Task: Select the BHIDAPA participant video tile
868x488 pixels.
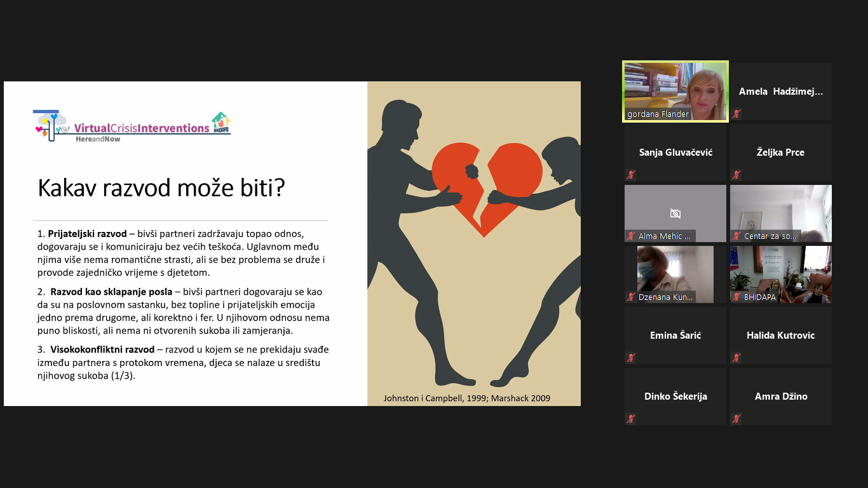Action: tap(780, 270)
